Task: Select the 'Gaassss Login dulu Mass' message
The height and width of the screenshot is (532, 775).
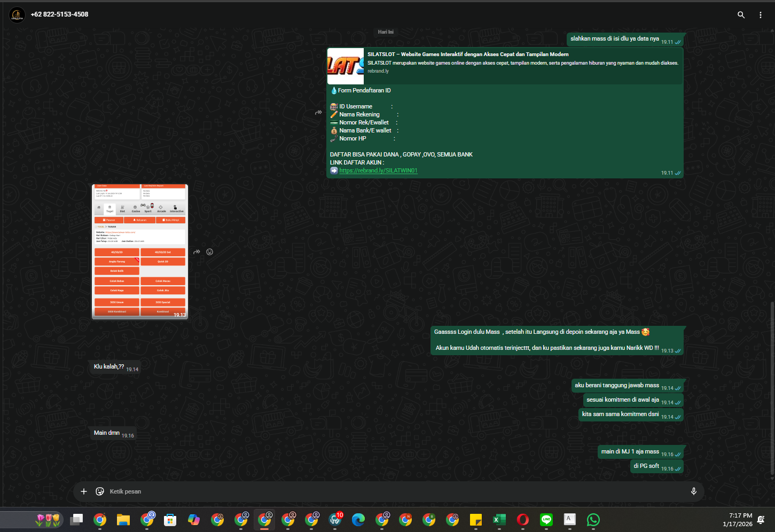Action: (x=557, y=340)
